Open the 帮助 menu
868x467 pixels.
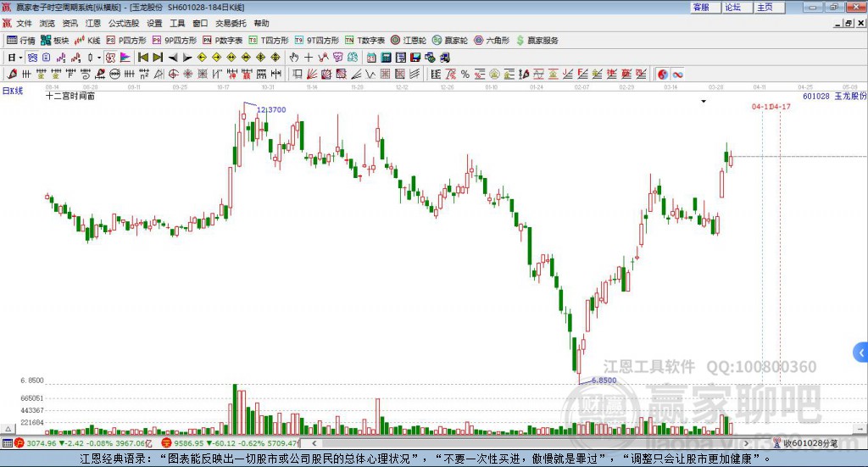point(261,23)
